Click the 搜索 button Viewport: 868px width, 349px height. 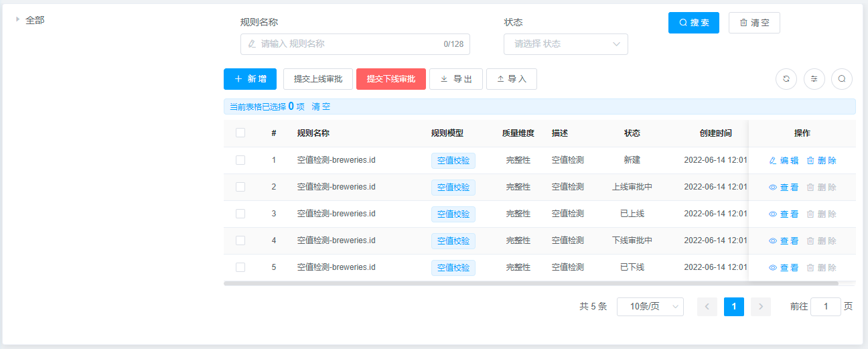(694, 23)
